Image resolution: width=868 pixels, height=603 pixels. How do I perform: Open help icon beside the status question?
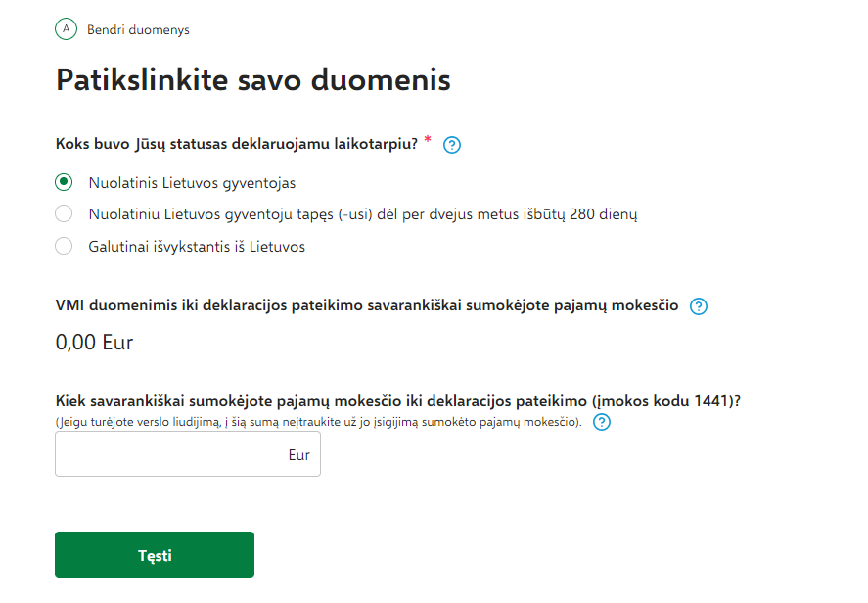tap(452, 145)
